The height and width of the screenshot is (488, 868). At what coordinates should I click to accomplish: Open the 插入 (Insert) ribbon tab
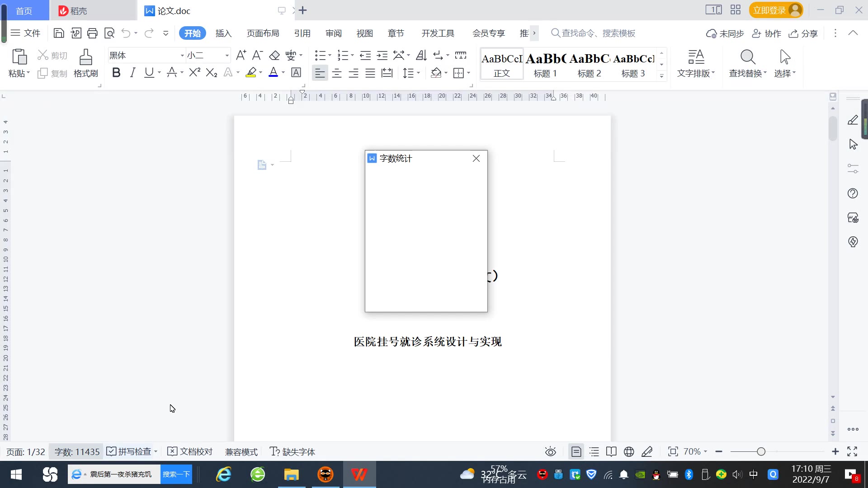(x=223, y=33)
